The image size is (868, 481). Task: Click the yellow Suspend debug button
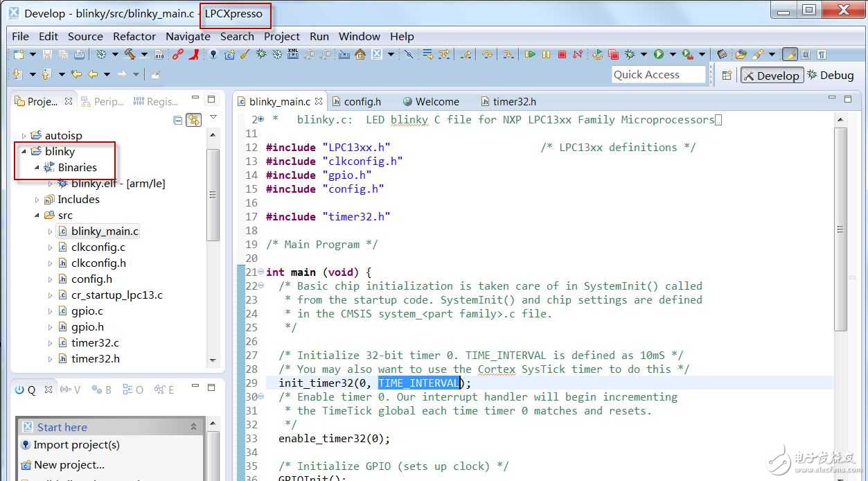(x=546, y=54)
